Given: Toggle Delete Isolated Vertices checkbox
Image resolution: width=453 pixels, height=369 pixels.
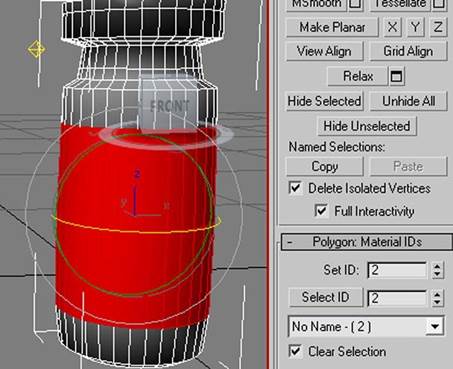Looking at the screenshot, I should 295,188.
